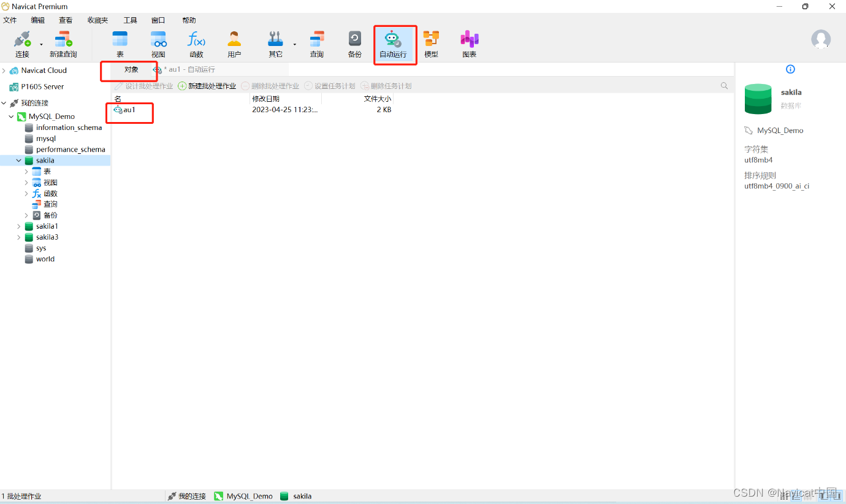Viewport: 846px width, 504px height.
Task: Open the 帮助 menu
Action: [x=189, y=20]
